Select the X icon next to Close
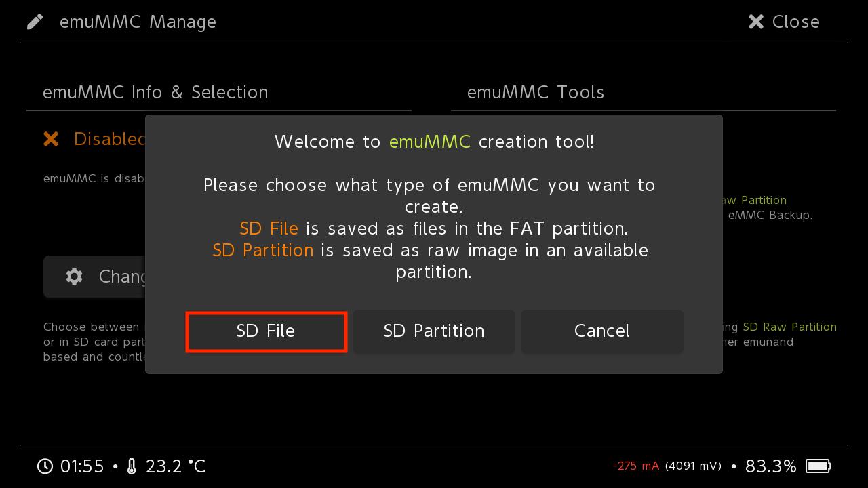868x488 pixels. pyautogui.click(x=755, y=21)
